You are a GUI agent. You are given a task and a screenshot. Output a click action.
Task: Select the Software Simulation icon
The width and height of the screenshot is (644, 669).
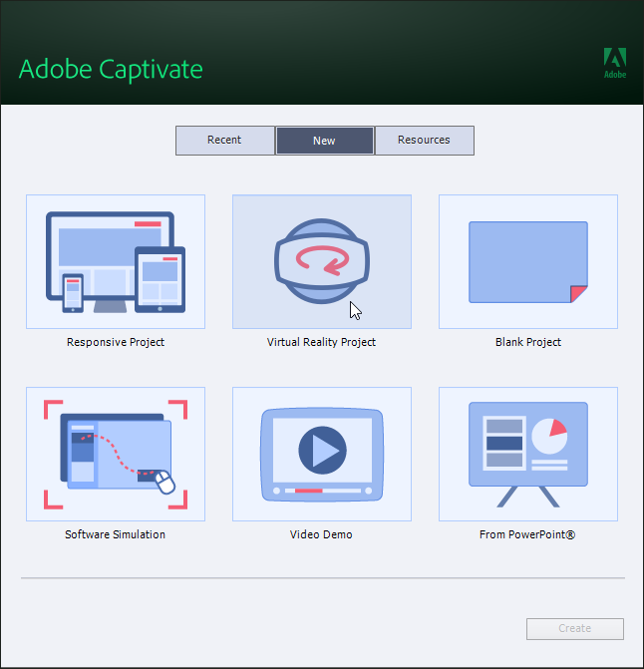[x=115, y=454]
